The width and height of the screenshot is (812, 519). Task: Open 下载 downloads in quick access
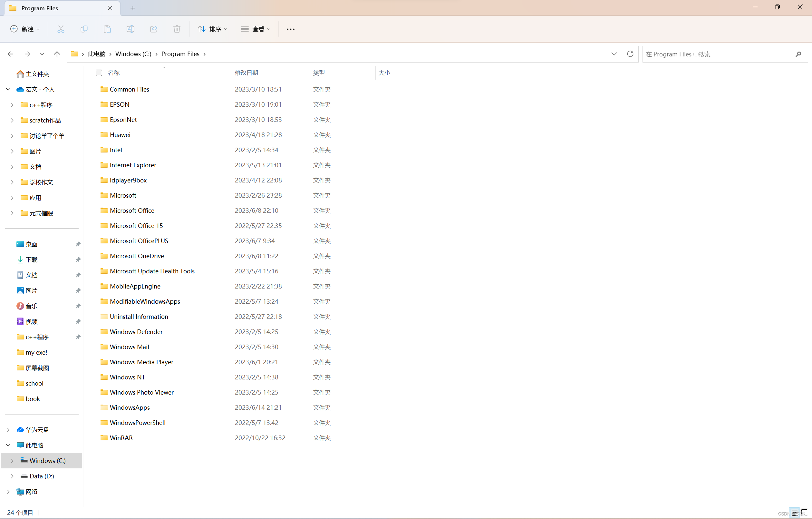coord(27,259)
